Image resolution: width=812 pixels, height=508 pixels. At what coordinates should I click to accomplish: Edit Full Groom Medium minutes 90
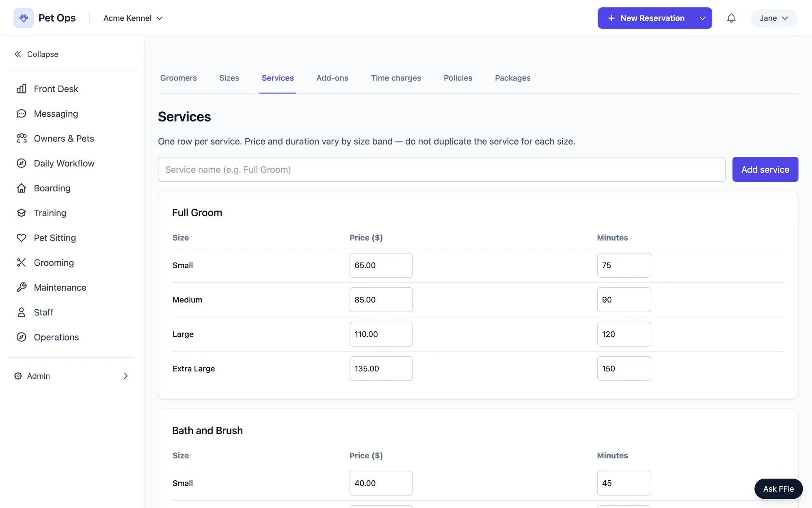[624, 300]
